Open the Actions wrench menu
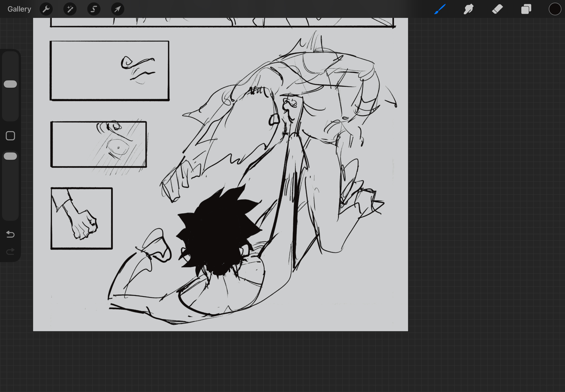565x392 pixels. coord(46,9)
